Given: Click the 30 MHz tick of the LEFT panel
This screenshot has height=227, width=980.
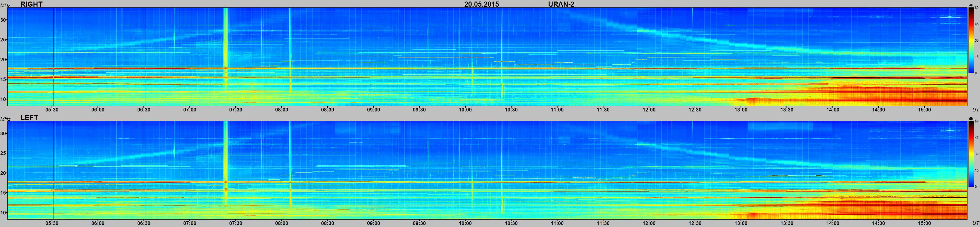Looking at the screenshot, I should click(3, 133).
